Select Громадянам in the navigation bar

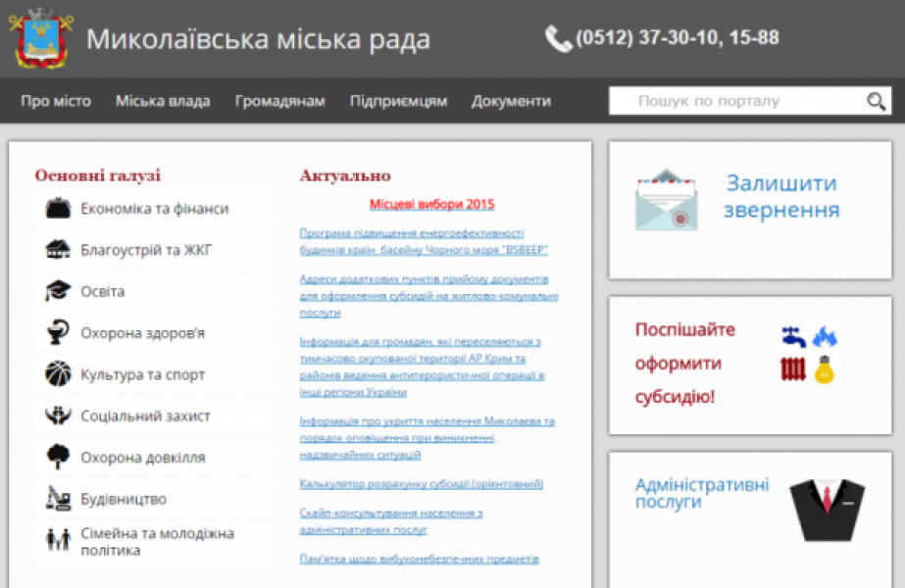tap(279, 101)
